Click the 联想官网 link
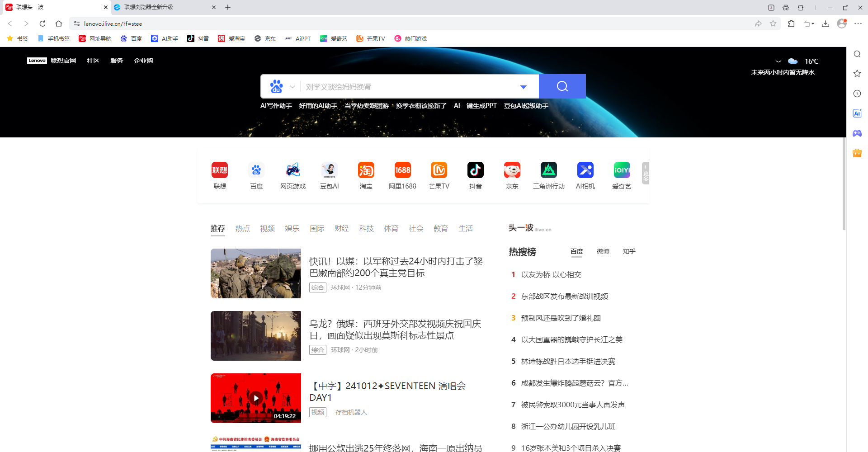 point(63,61)
